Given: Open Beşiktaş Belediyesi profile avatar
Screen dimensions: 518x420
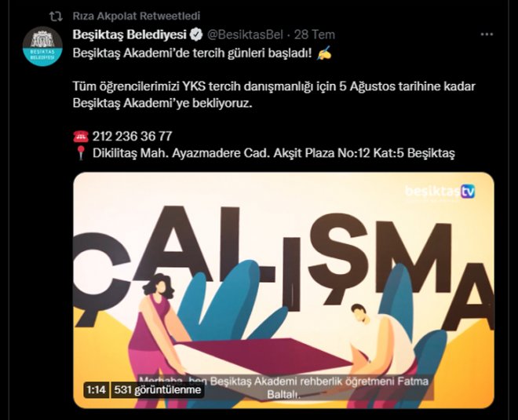Looking at the screenshot, I should click(42, 46).
